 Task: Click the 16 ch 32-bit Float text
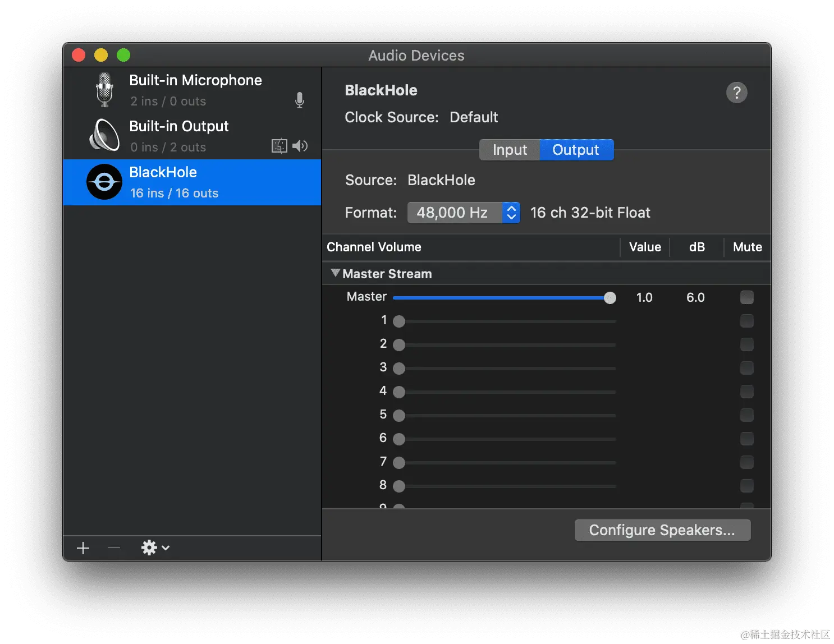[590, 213]
